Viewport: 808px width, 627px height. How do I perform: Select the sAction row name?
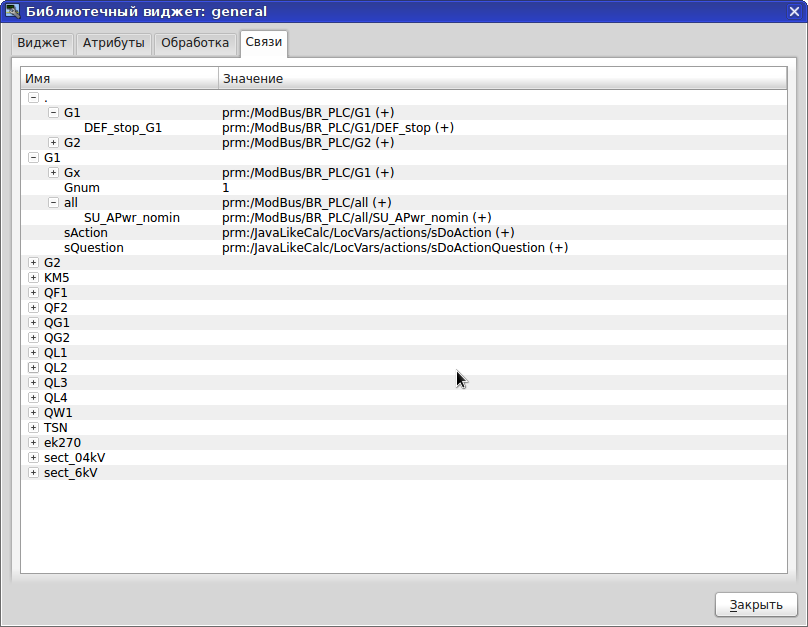[86, 232]
